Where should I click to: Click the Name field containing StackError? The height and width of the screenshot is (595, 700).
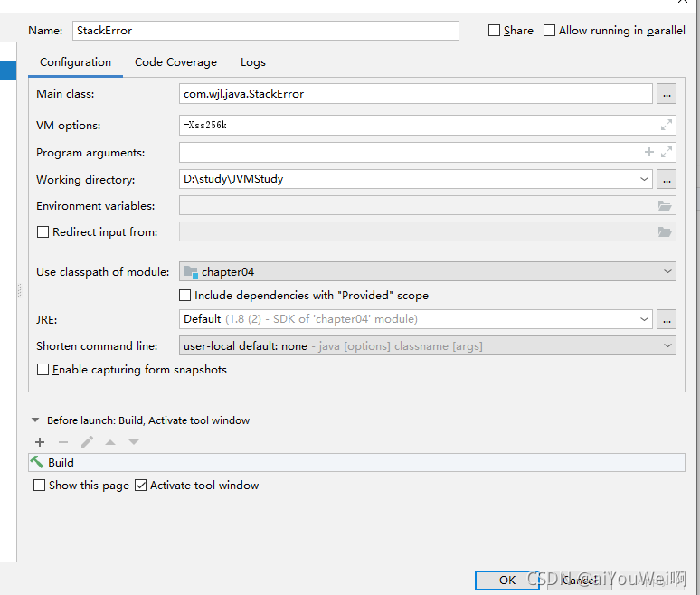(x=266, y=31)
